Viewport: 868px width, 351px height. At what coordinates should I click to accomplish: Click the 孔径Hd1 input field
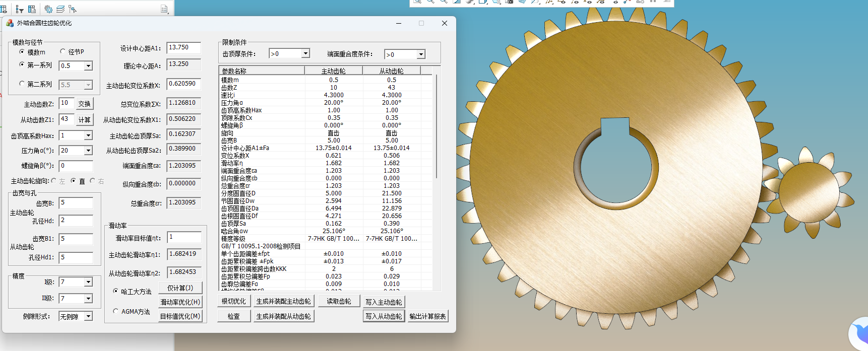pyautogui.click(x=76, y=257)
